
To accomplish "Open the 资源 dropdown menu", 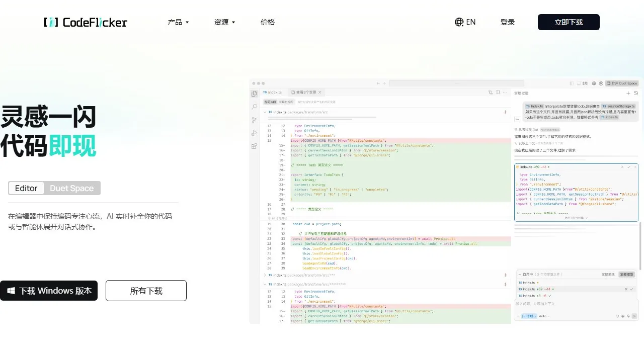I will point(224,22).
